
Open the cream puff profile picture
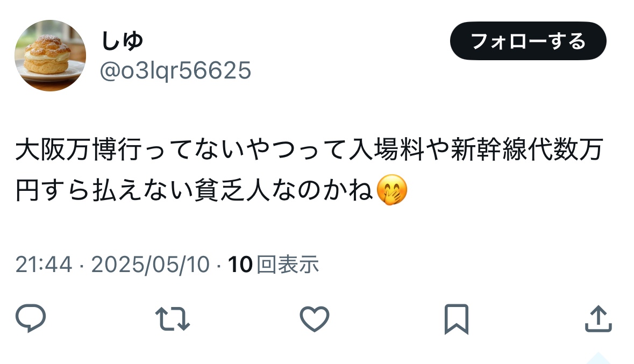[x=50, y=55]
